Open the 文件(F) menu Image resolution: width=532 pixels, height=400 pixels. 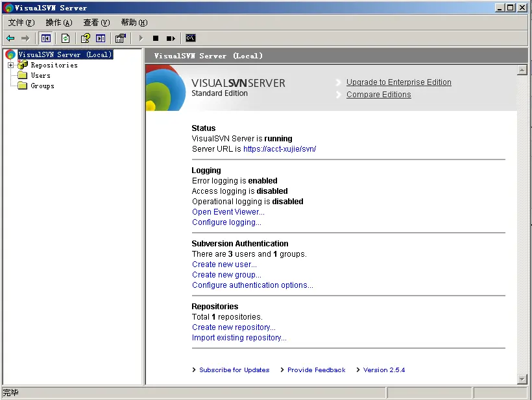[x=21, y=23]
